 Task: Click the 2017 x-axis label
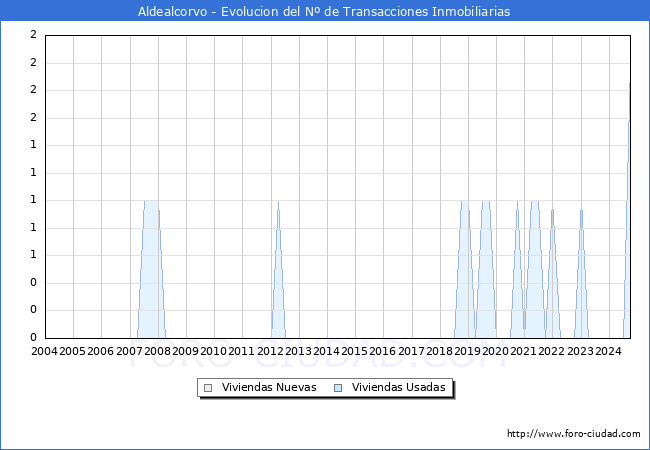click(411, 351)
